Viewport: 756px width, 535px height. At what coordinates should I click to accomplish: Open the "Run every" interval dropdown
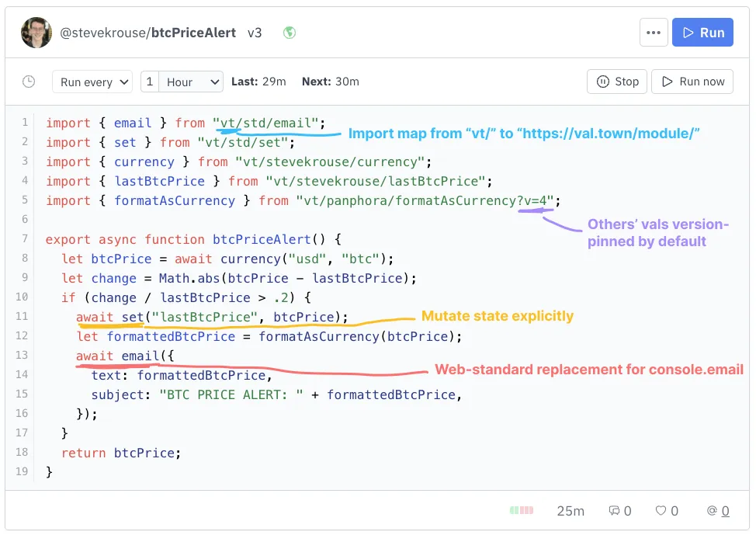pos(92,81)
